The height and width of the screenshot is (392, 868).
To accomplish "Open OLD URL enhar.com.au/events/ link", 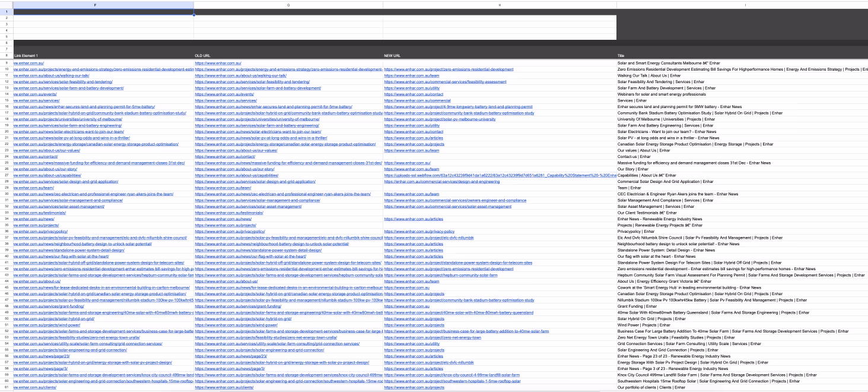I will 224,94.
